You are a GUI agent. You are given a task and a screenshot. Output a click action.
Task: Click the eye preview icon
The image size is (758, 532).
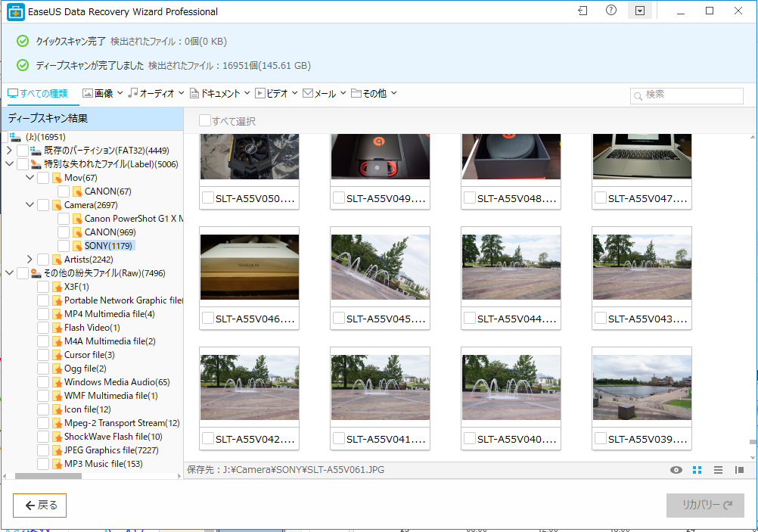coord(676,470)
